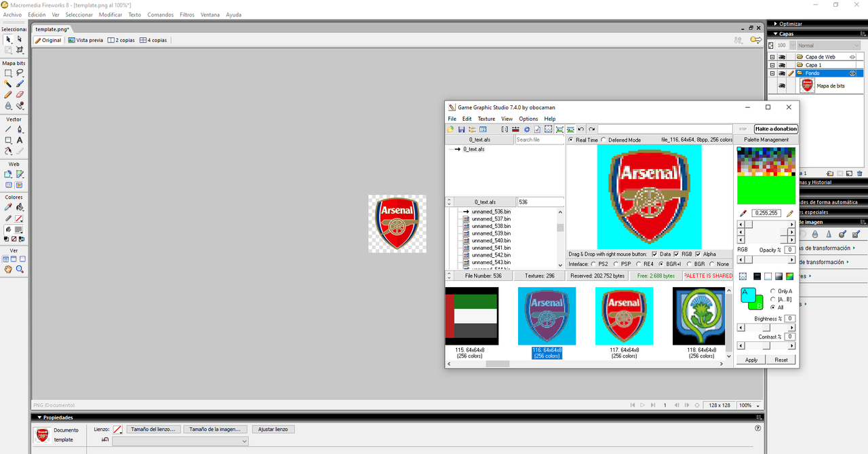The image size is (868, 454).
Task: Open the wide dropdown in Propiedades panel
Action: tap(180, 441)
